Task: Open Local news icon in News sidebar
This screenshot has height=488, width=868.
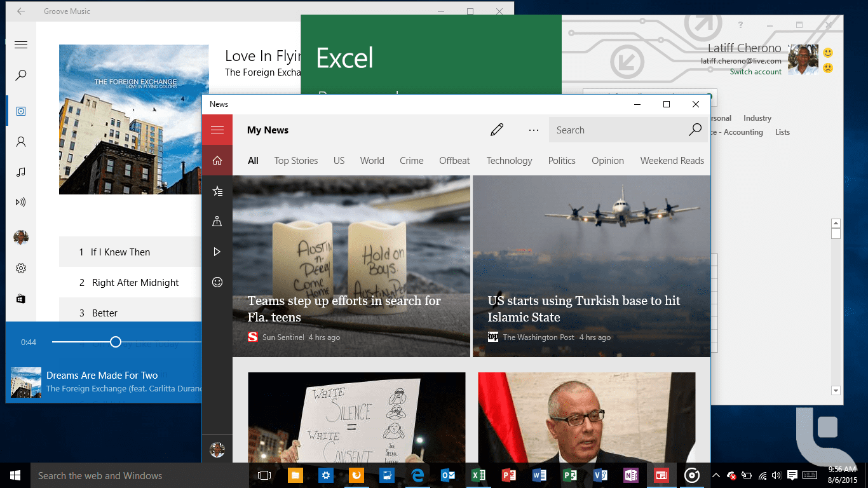Action: point(217,221)
